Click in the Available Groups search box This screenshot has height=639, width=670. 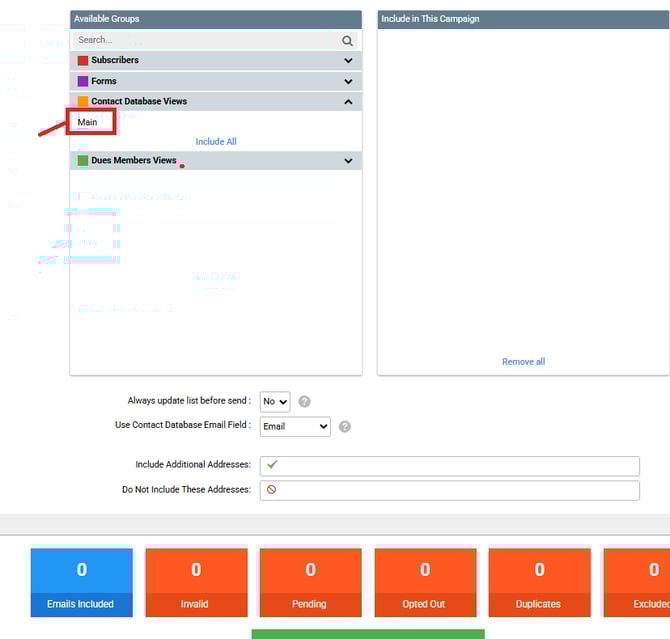point(205,41)
